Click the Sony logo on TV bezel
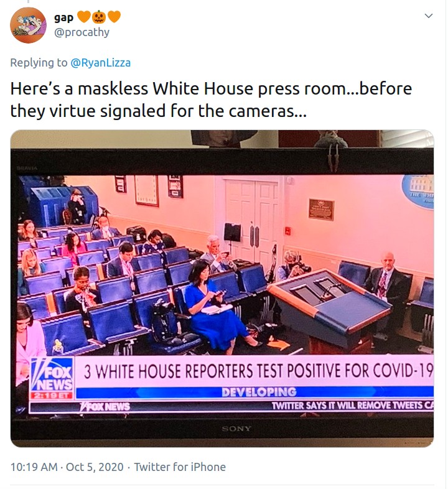 pyautogui.click(x=236, y=429)
